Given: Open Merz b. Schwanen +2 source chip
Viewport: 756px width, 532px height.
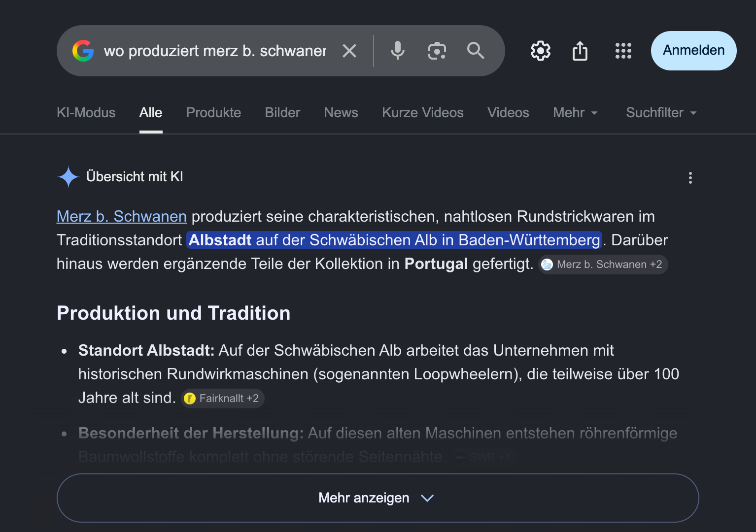Looking at the screenshot, I should (603, 265).
